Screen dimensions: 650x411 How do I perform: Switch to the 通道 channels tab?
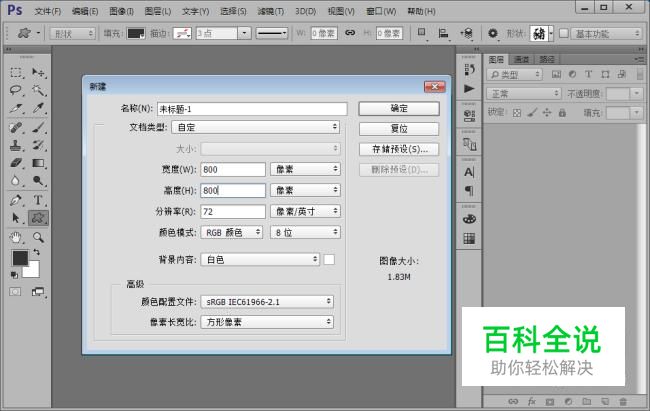click(521, 60)
